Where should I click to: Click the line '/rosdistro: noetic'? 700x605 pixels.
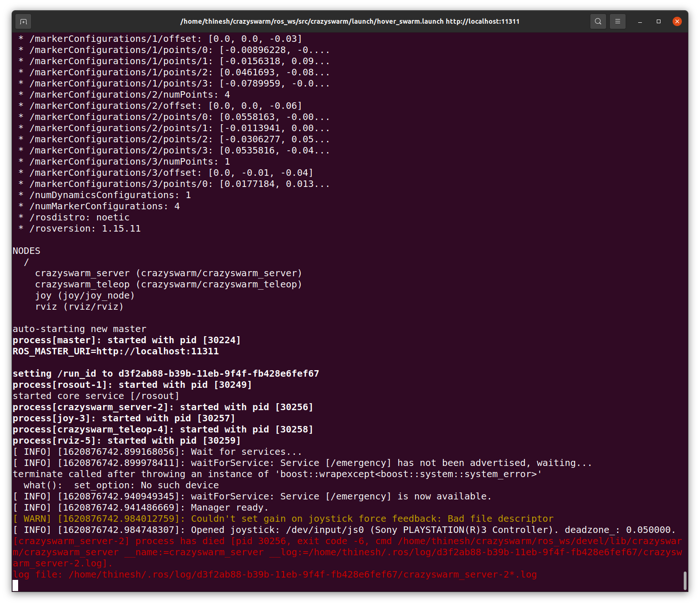click(74, 218)
